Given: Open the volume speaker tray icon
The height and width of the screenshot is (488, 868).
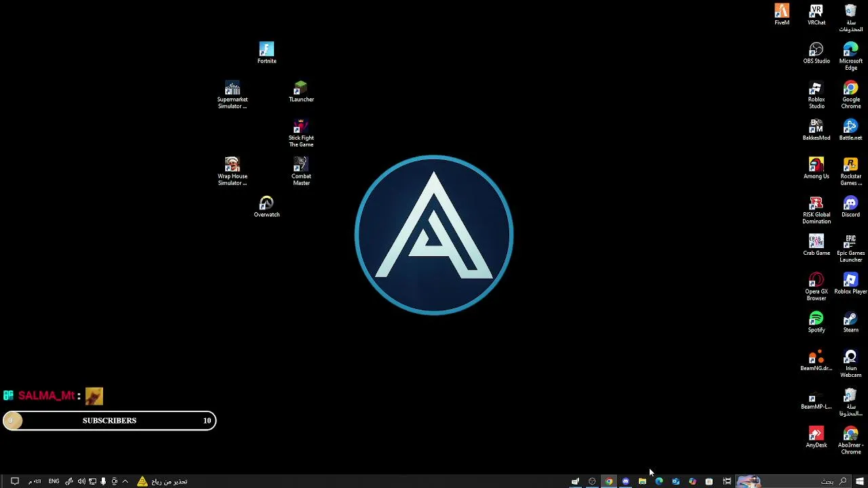Looking at the screenshot, I should pos(81,481).
